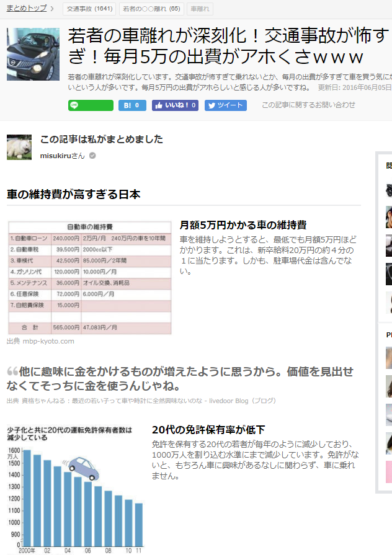The width and height of the screenshot is (392, 555).
Task: Open the misukiruさん author profile link
Action: 62,156
